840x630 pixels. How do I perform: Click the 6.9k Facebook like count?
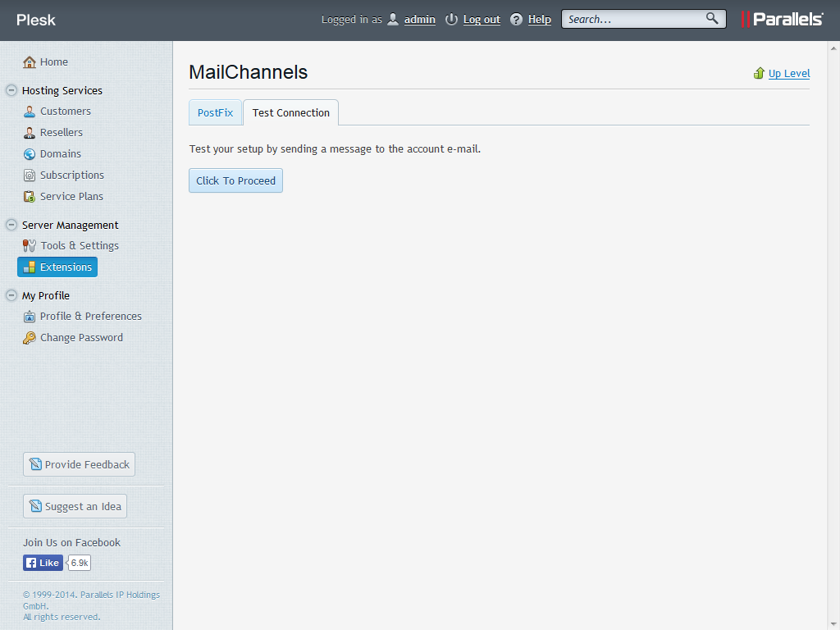(80, 563)
